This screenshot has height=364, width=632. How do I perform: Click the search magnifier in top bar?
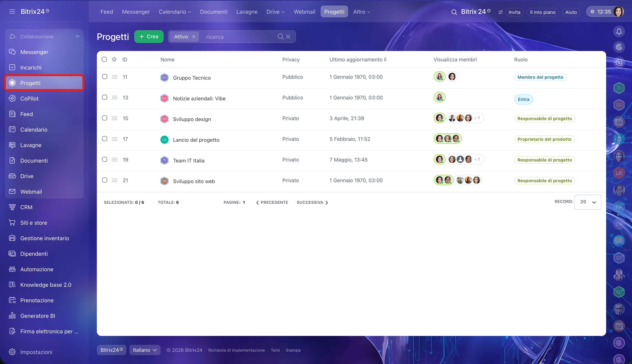(454, 12)
